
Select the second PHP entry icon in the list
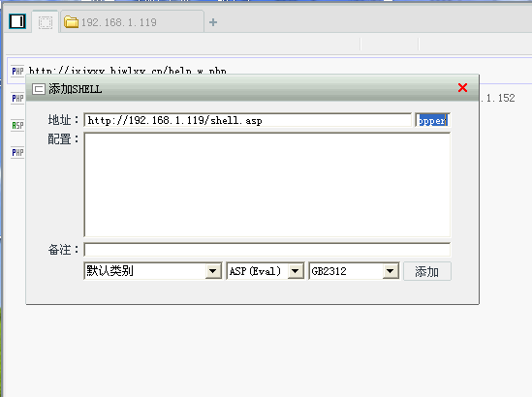(17, 99)
